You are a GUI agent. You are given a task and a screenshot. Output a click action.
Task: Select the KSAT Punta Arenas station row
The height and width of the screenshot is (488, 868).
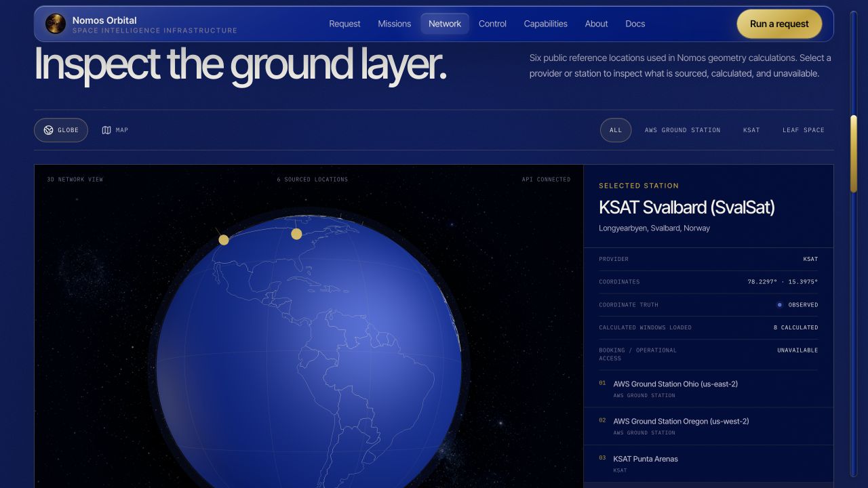709,464
